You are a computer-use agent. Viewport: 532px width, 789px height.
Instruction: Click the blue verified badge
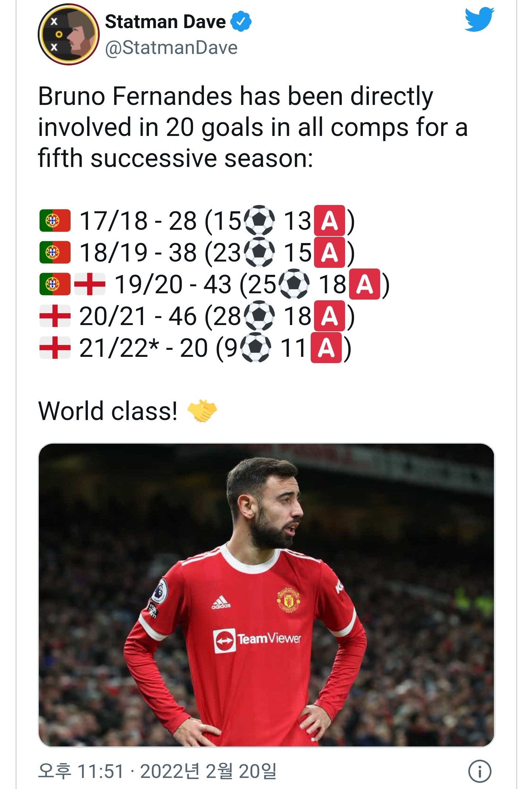241,21
